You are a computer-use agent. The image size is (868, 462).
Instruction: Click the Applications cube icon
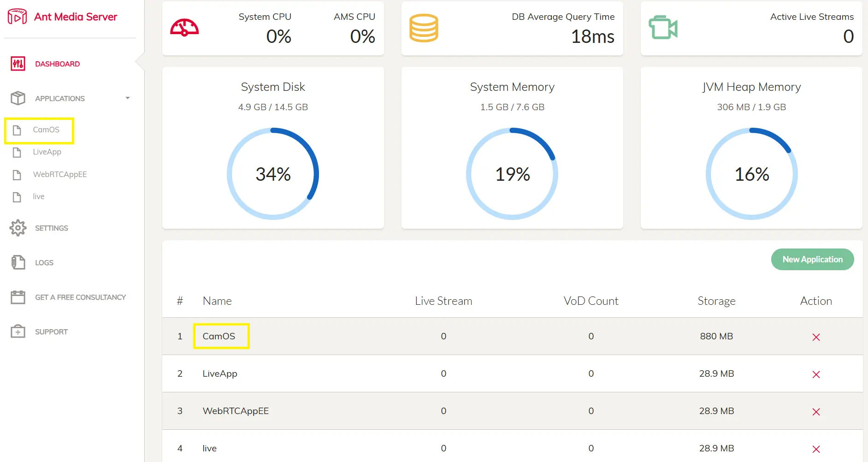coord(18,98)
